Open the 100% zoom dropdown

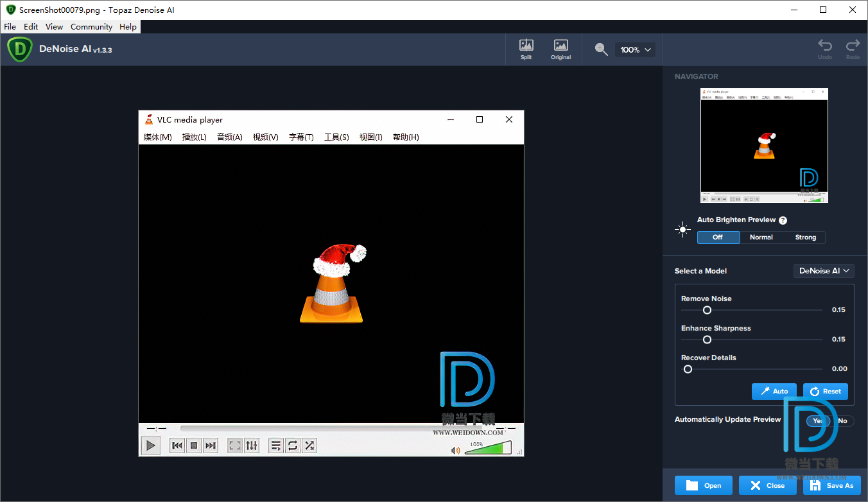pos(635,49)
